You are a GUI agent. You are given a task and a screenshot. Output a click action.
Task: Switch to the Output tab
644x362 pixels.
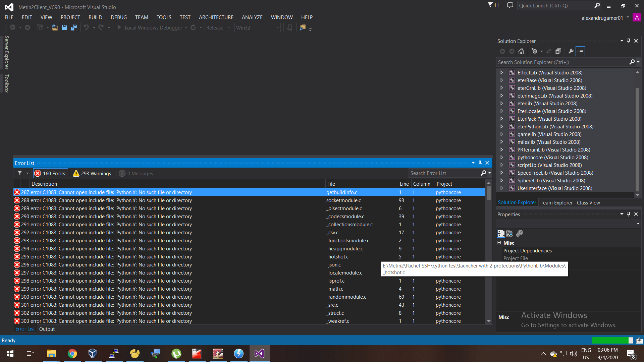point(47,329)
